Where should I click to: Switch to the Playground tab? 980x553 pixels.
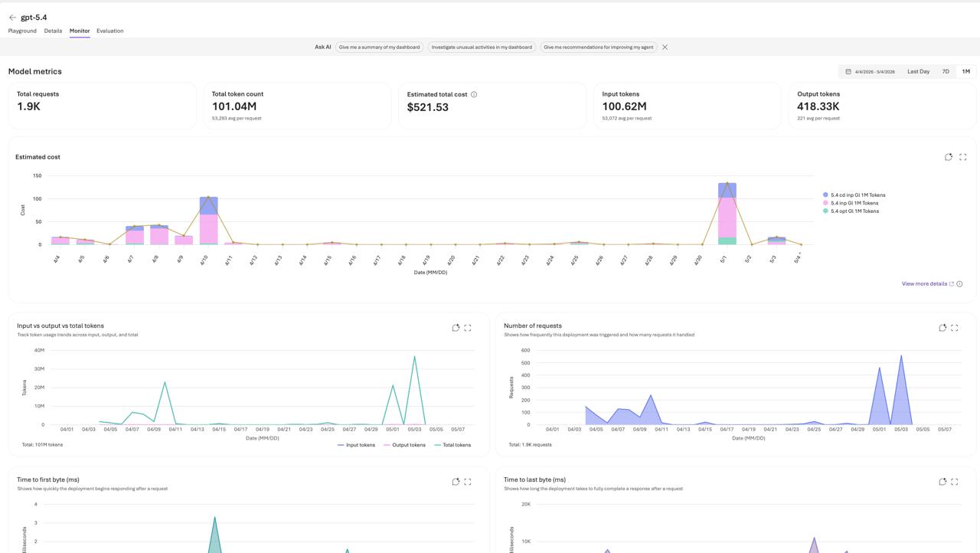(x=22, y=31)
